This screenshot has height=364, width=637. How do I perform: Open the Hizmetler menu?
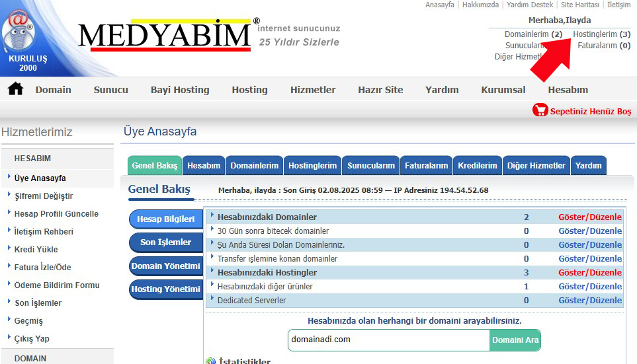point(313,90)
